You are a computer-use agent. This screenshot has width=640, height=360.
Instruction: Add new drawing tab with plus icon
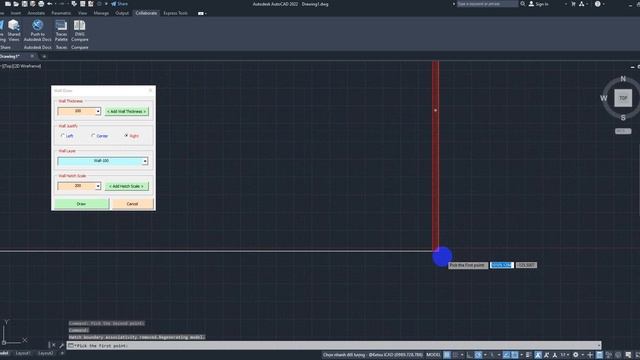pos(44,56)
